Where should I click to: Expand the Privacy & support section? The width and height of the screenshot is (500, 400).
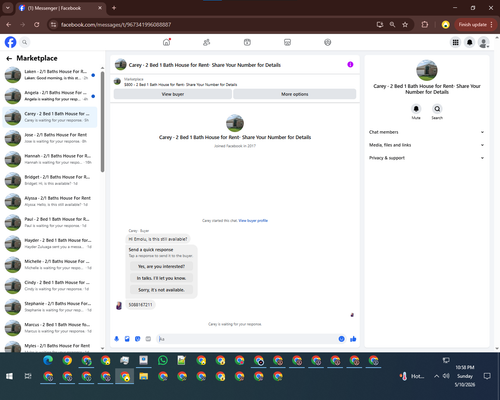click(x=427, y=158)
